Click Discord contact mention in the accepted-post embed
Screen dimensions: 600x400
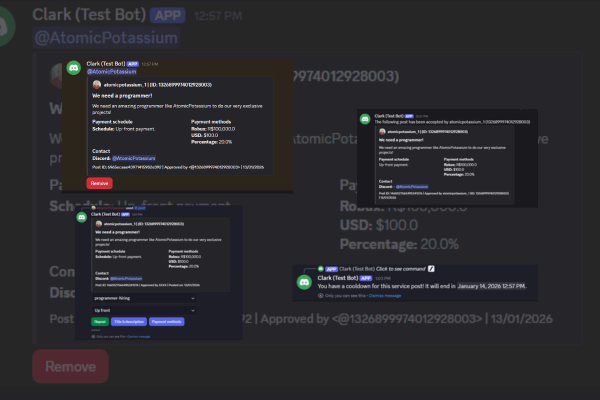pos(412,187)
